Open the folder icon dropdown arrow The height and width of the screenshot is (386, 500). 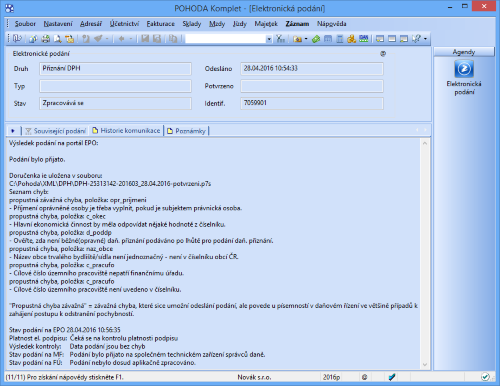(306, 39)
